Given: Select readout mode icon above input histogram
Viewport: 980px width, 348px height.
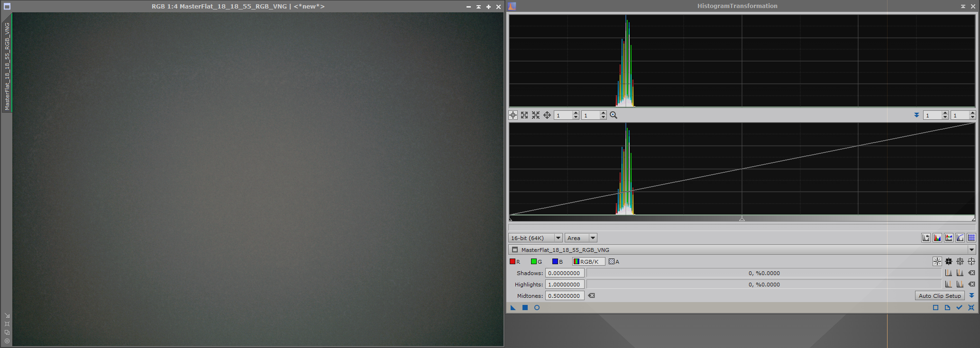Looking at the screenshot, I should point(513,115).
